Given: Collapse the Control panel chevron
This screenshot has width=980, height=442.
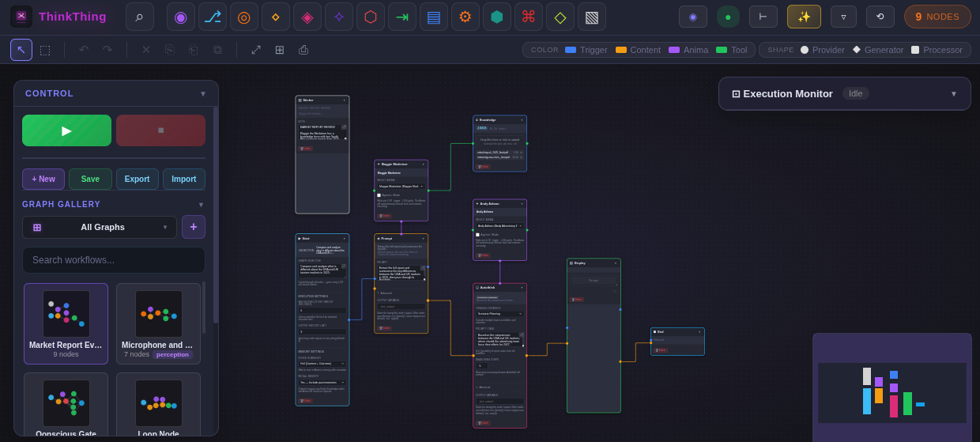Looking at the screenshot, I should pyautogui.click(x=203, y=93).
